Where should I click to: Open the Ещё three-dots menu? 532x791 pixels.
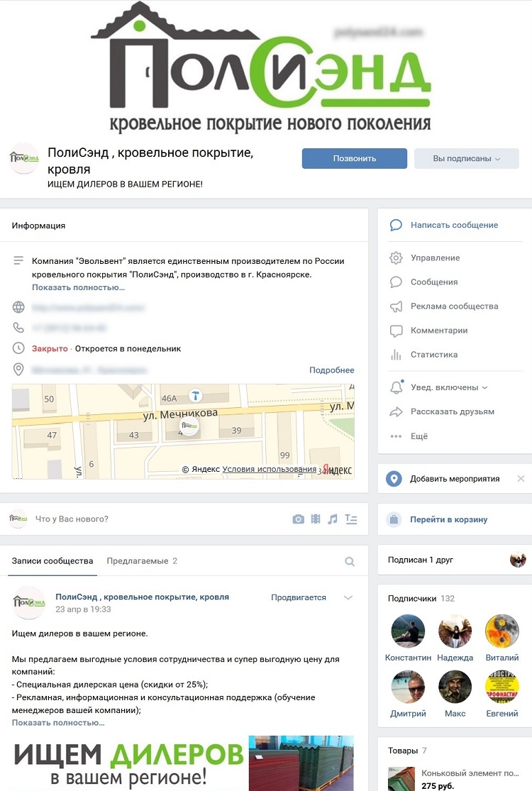(397, 436)
